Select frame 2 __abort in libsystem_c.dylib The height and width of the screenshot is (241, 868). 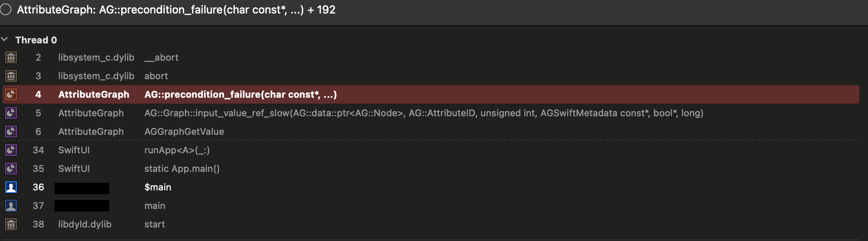[x=431, y=57]
